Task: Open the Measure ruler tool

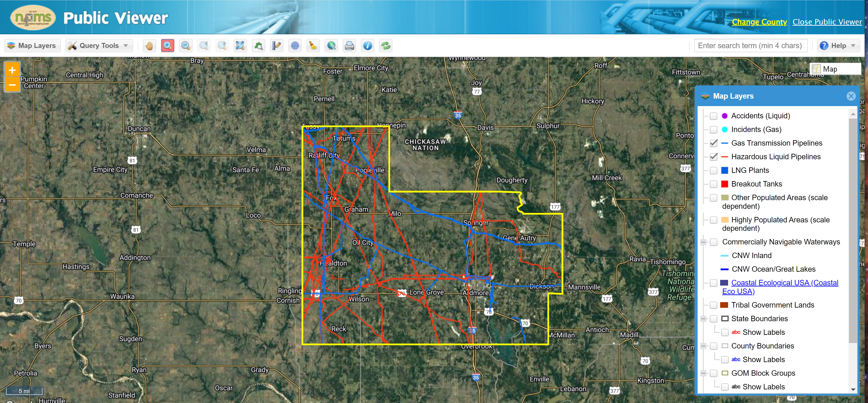Action: tap(277, 45)
